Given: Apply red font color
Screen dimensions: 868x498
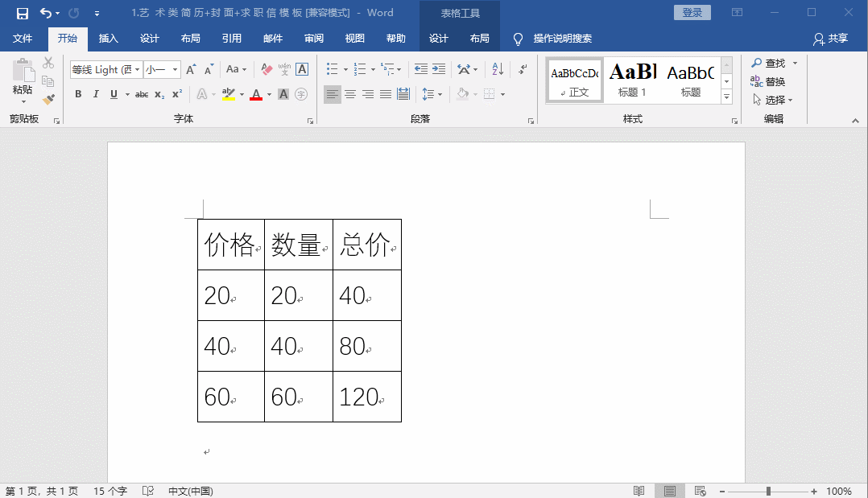Looking at the screenshot, I should [256, 94].
